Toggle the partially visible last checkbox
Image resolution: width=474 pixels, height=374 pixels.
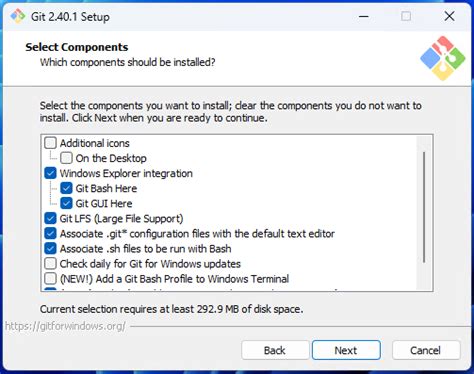[x=50, y=289]
